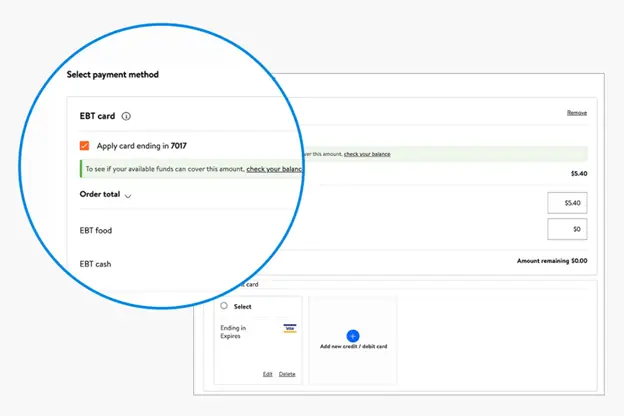Click the $5.40 order total value
Image resolution: width=624 pixels, height=416 pixels.
[579, 174]
